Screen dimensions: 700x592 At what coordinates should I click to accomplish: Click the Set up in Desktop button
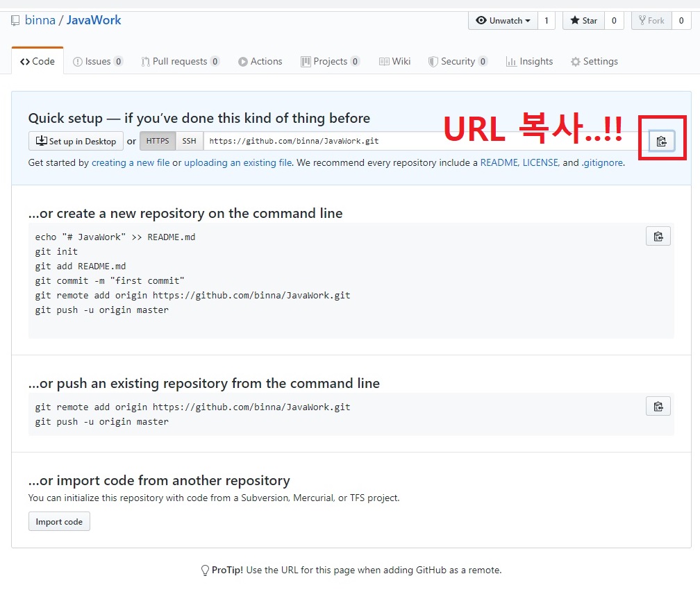point(76,141)
